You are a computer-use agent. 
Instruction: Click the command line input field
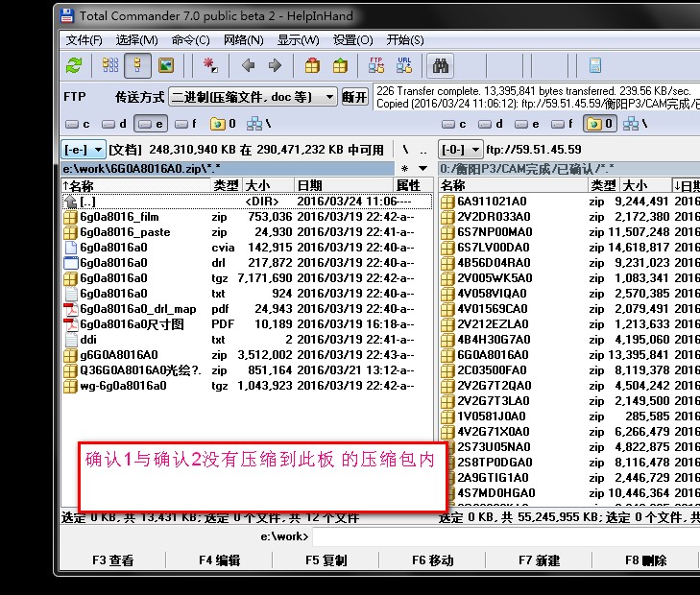pyautogui.click(x=506, y=536)
